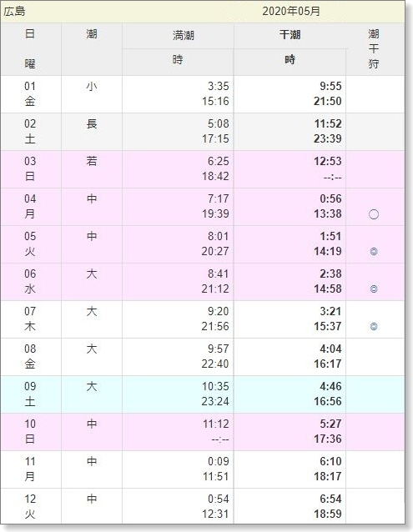Viewport: 413px width, 532px height.
Task: Click the 潮干狩 column header
Action: coord(373,49)
